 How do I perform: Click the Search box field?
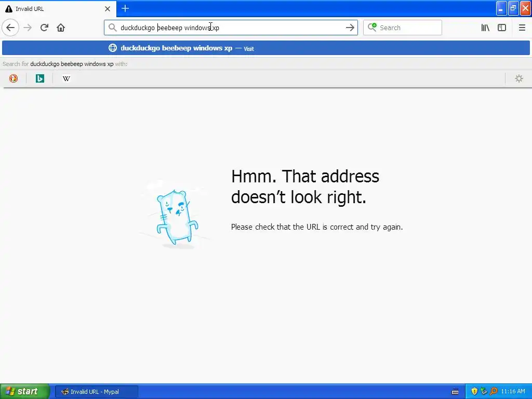[403, 28]
